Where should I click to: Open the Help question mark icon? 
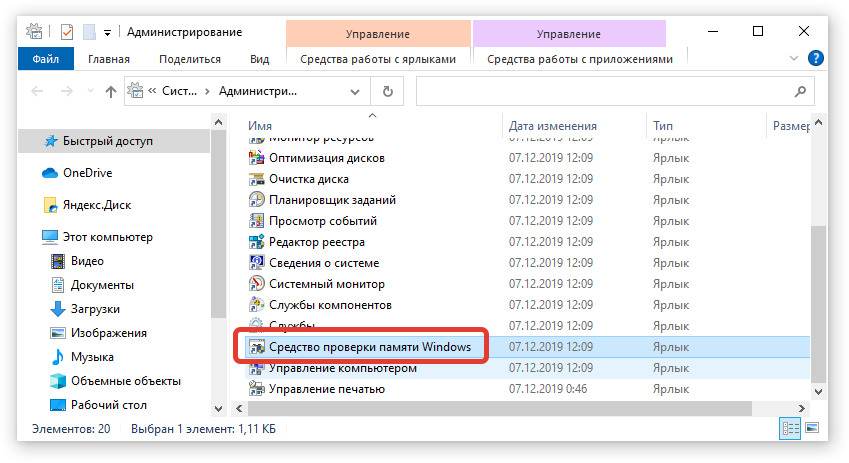816,58
